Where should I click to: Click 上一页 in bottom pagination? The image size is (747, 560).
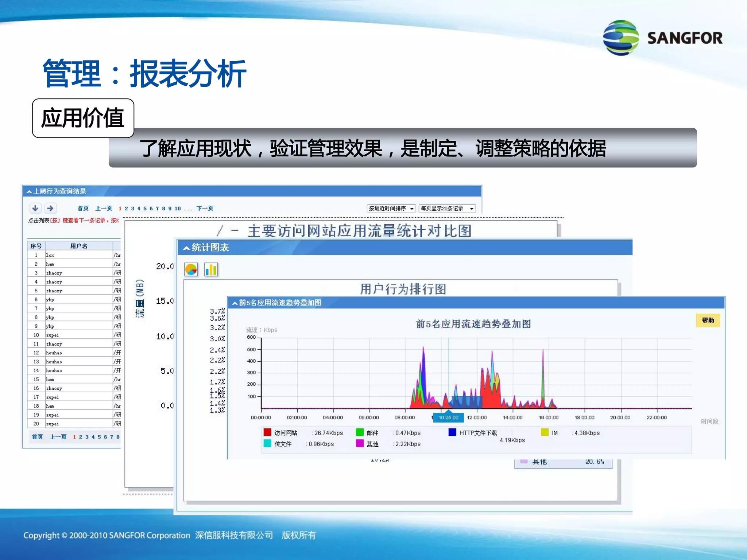58,437
